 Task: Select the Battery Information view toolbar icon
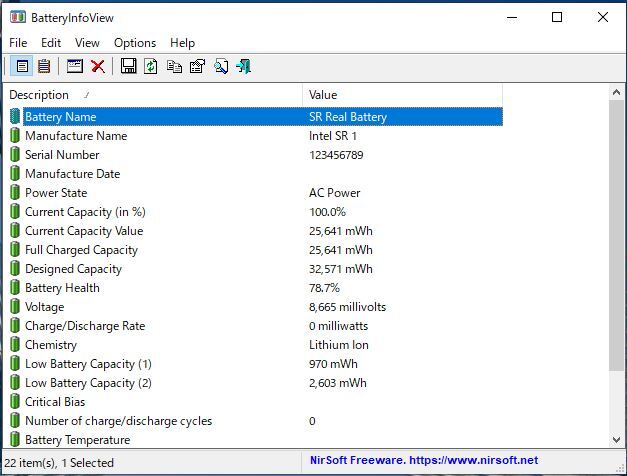point(22,66)
